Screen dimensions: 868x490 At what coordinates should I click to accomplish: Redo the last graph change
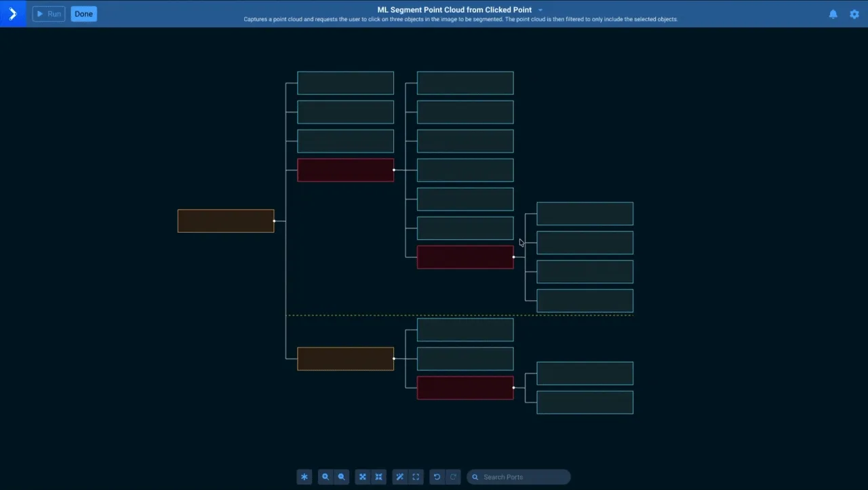453,476
